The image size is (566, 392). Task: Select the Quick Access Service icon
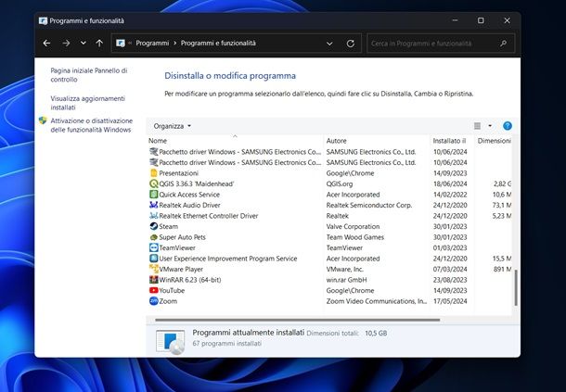click(x=153, y=194)
